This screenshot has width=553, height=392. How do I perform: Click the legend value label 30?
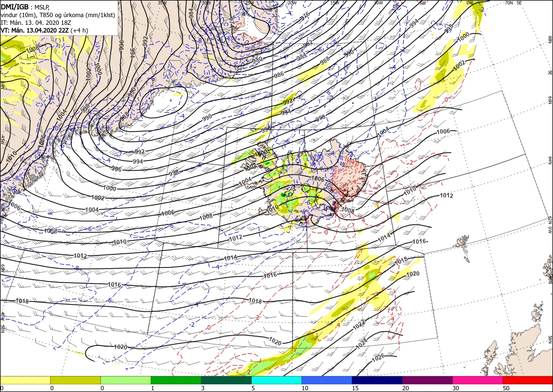point(455,389)
